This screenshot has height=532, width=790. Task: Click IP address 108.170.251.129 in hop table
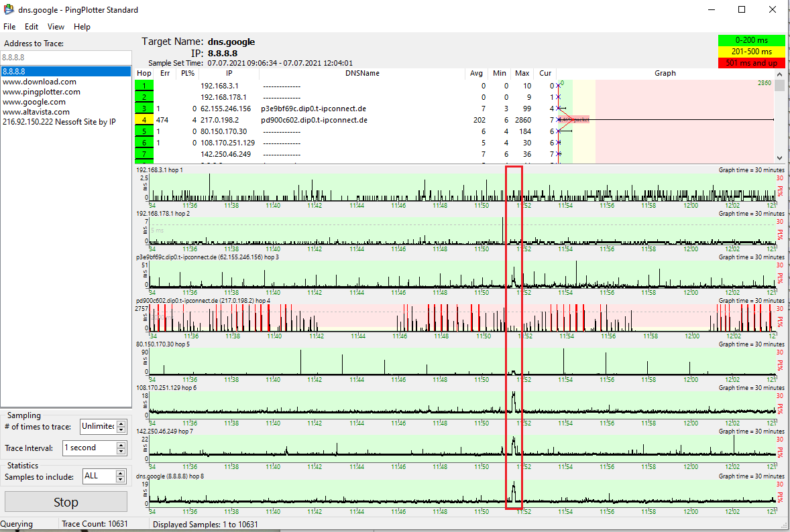click(228, 143)
